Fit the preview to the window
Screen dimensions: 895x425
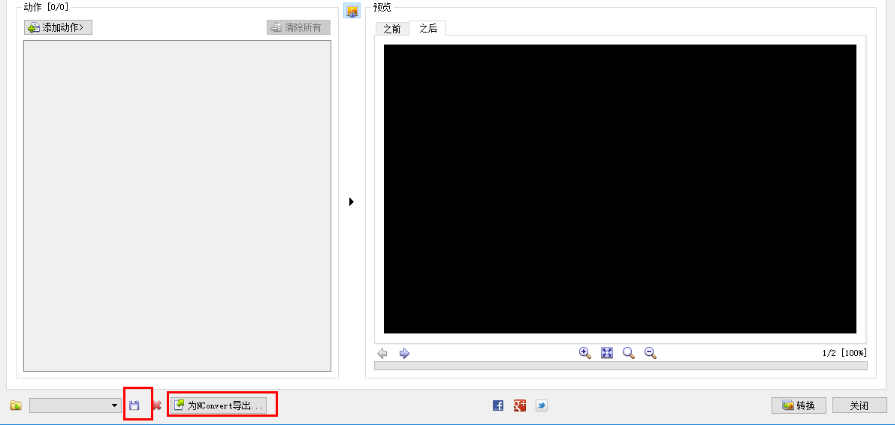pos(607,353)
